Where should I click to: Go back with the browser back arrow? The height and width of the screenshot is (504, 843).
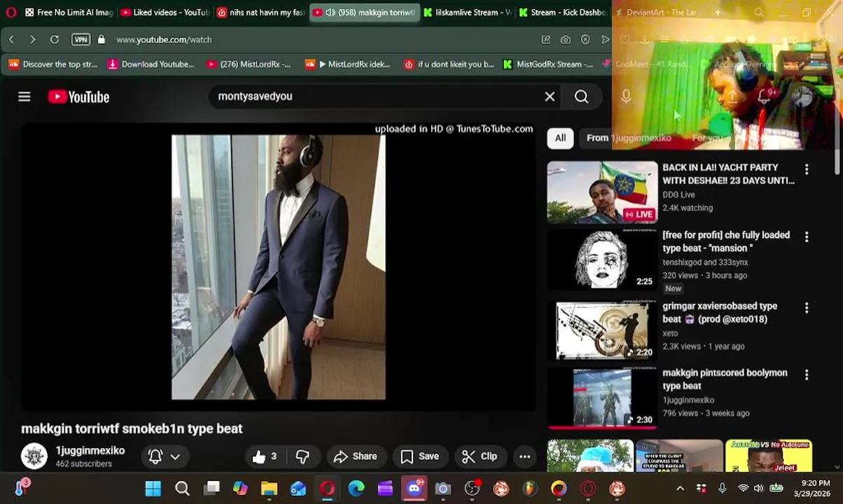coord(11,40)
